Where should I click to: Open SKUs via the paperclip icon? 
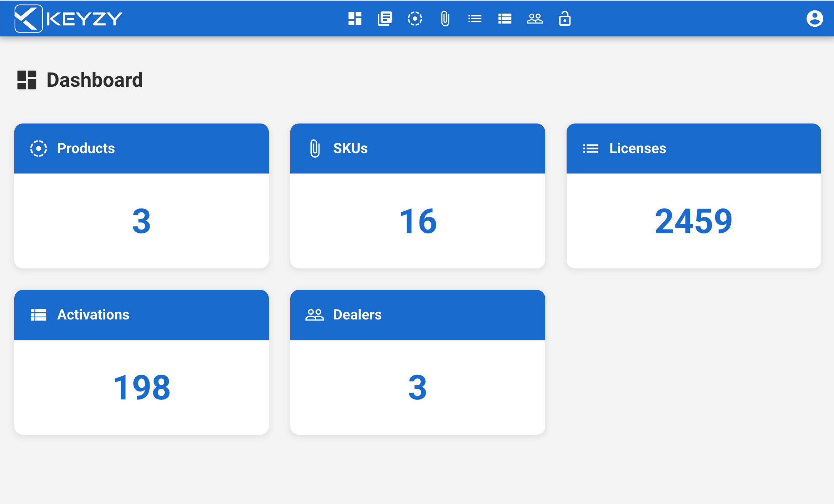tap(445, 19)
